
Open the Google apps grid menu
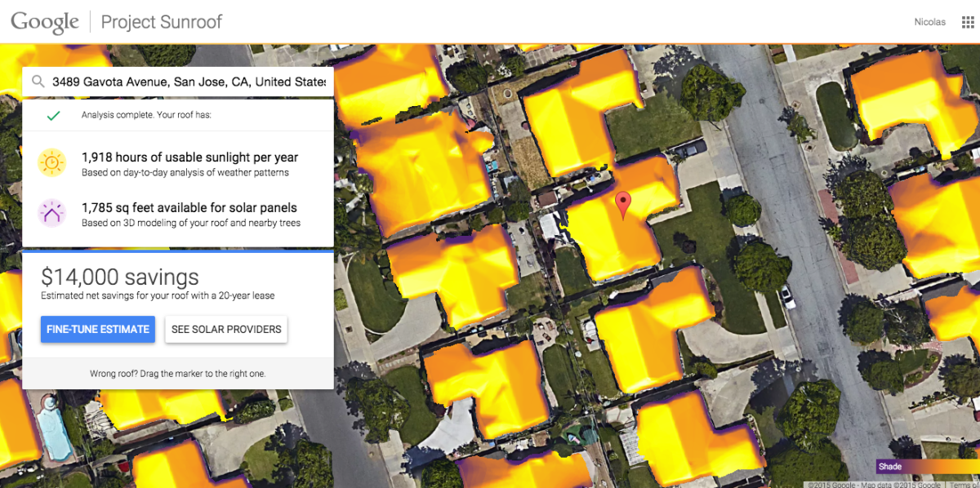pyautogui.click(x=968, y=22)
